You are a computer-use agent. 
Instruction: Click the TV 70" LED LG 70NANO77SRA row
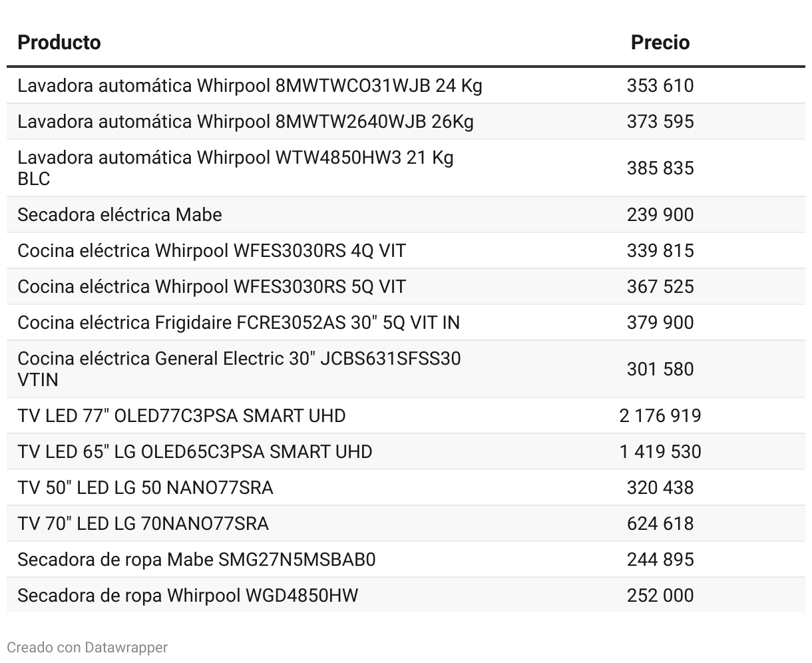pos(406,524)
